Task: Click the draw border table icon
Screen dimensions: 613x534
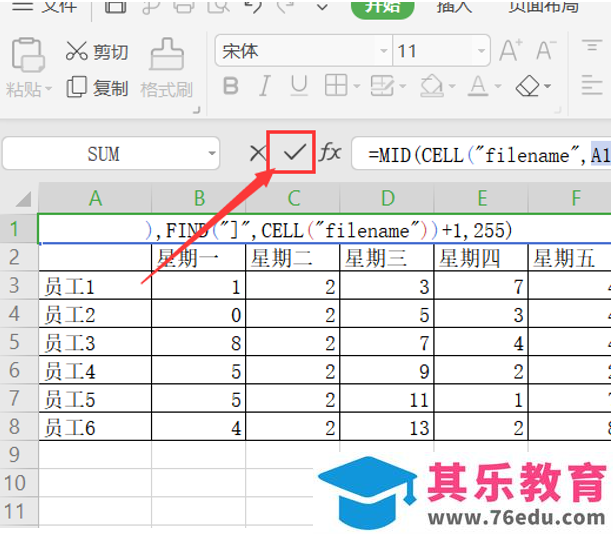Action: pyautogui.click(x=382, y=86)
